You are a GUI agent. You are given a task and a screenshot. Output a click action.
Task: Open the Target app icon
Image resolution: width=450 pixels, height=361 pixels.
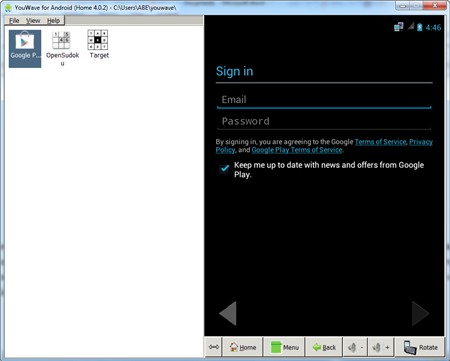point(99,45)
